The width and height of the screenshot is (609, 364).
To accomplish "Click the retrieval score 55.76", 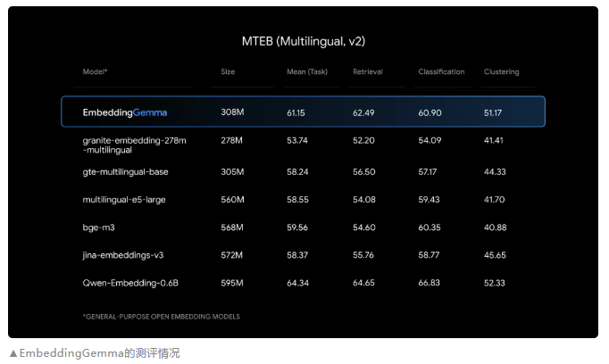I will pos(363,255).
